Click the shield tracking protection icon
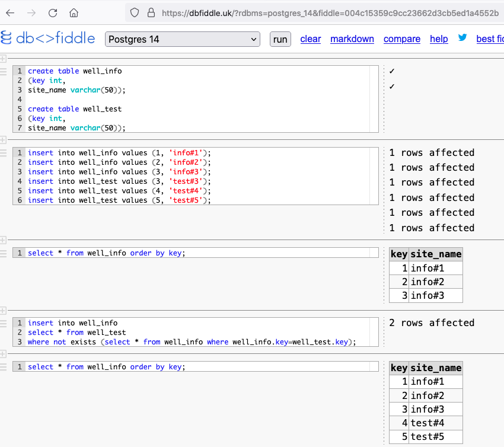504x447 pixels. click(135, 13)
